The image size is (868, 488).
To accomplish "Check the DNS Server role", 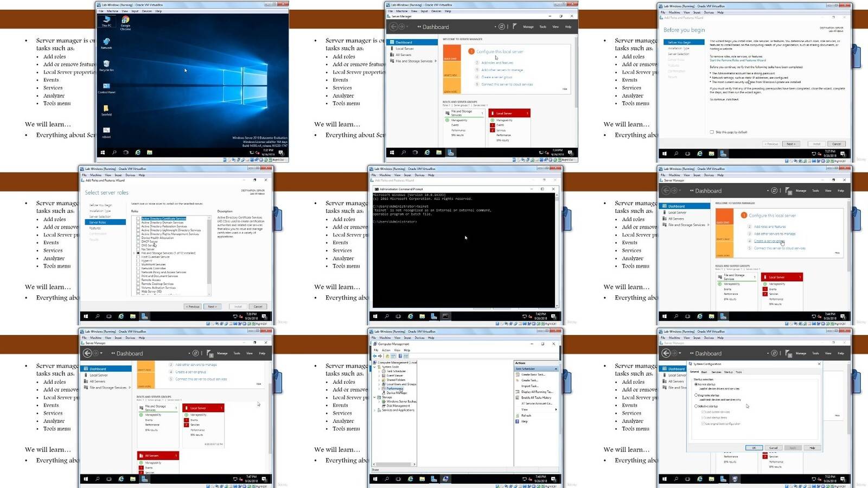I will coord(138,245).
